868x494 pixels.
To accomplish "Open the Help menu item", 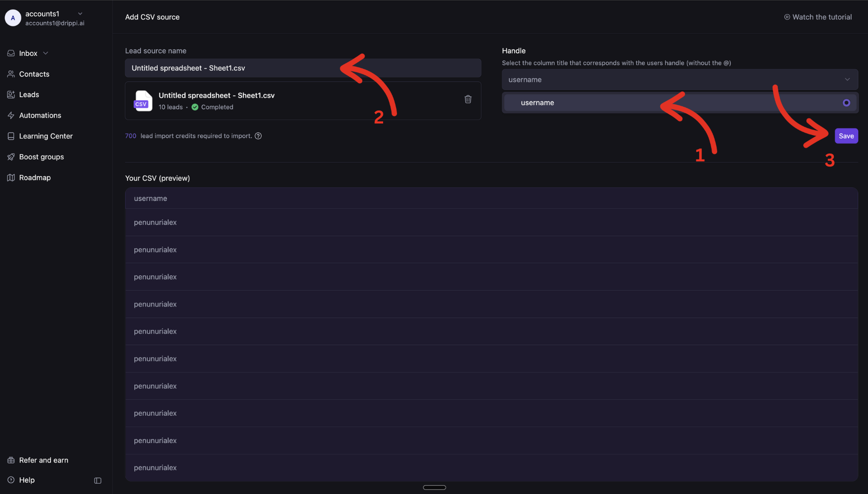I will [x=26, y=480].
